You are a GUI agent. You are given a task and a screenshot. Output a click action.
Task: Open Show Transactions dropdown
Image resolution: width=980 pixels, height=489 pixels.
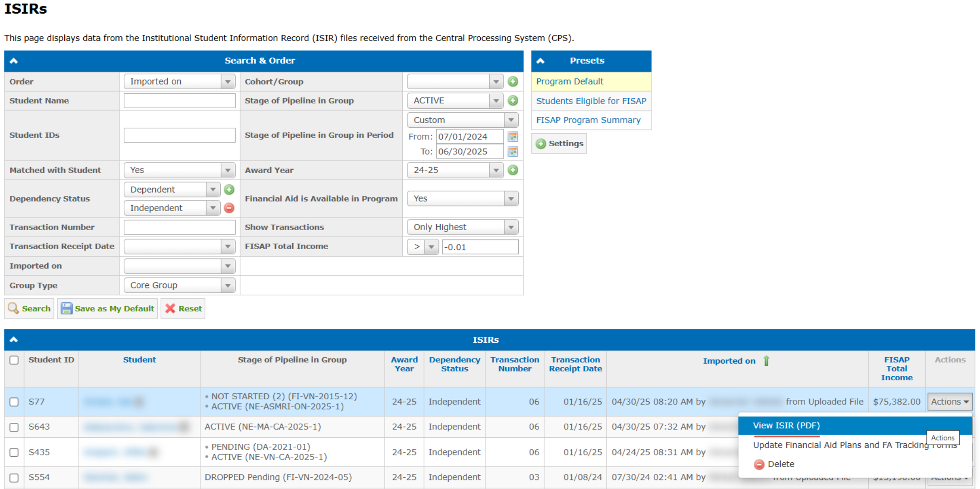coord(462,227)
